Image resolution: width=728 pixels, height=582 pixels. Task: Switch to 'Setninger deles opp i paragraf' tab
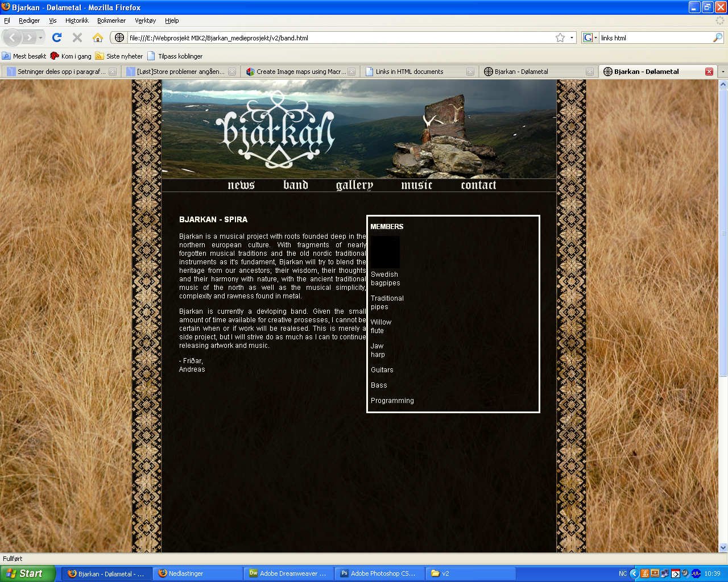coord(61,72)
